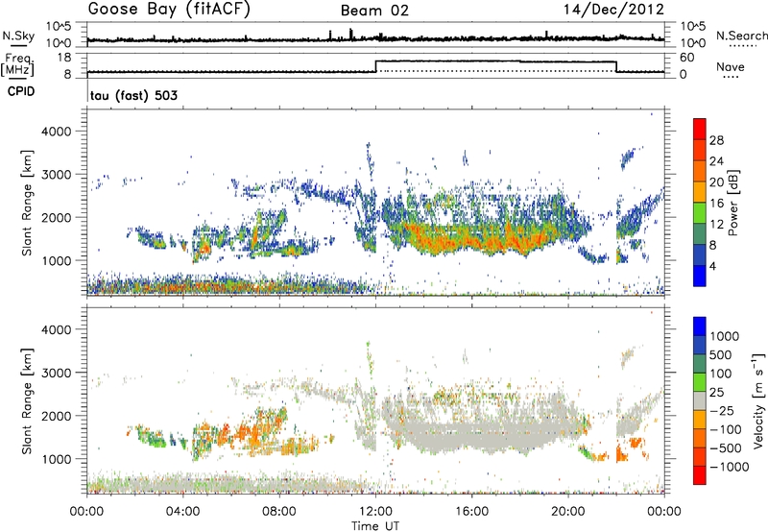Image resolution: width=768 pixels, height=532 pixels.
Task: Click the Power [dB] colorbar title
Action: coord(733,203)
